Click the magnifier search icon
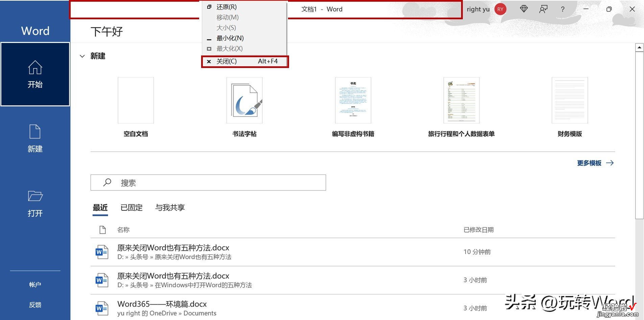Viewport: 644px width, 320px height. 107,183
